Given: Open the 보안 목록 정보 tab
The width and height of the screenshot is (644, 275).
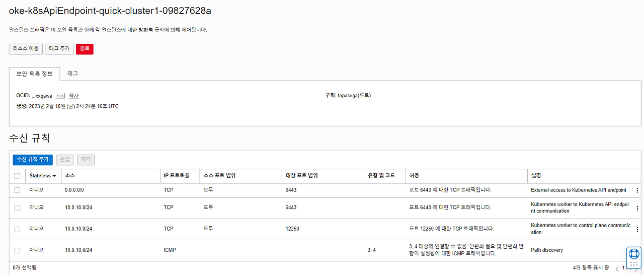Looking at the screenshot, I should tap(34, 74).
